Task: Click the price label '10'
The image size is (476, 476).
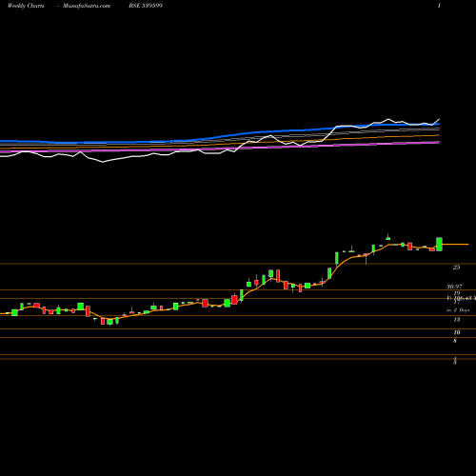Action: [x=456, y=332]
